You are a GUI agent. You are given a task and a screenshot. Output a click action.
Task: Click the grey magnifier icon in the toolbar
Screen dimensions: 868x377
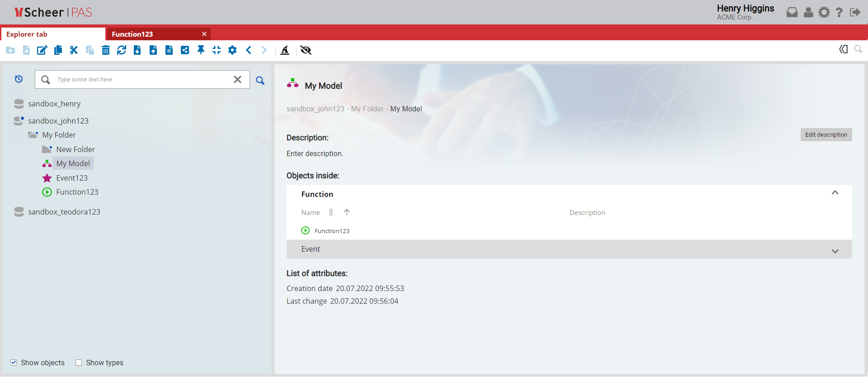point(858,49)
